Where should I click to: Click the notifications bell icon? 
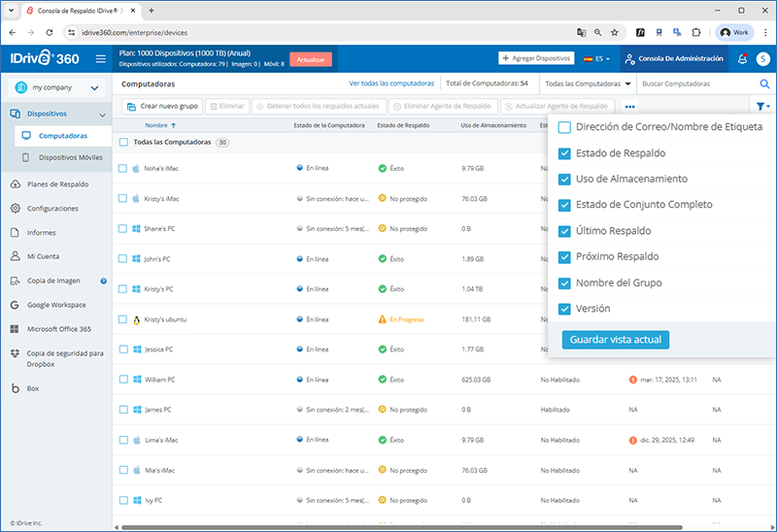coord(742,59)
